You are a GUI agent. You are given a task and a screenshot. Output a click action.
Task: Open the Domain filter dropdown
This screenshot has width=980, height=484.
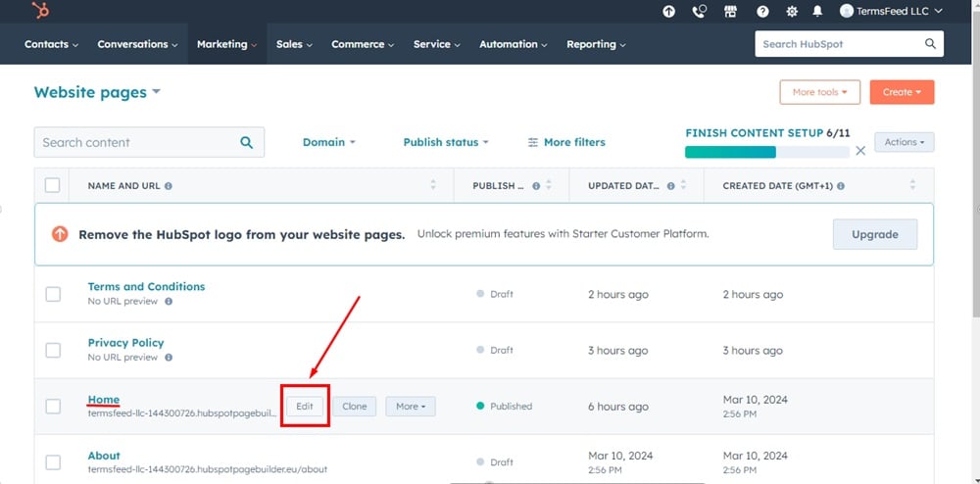[328, 142]
